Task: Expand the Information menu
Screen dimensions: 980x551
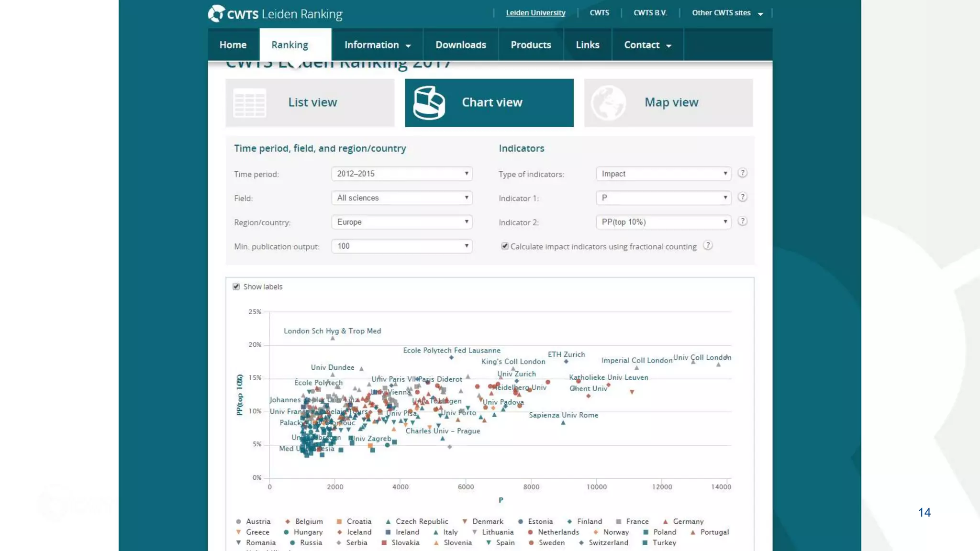Action: click(x=377, y=45)
